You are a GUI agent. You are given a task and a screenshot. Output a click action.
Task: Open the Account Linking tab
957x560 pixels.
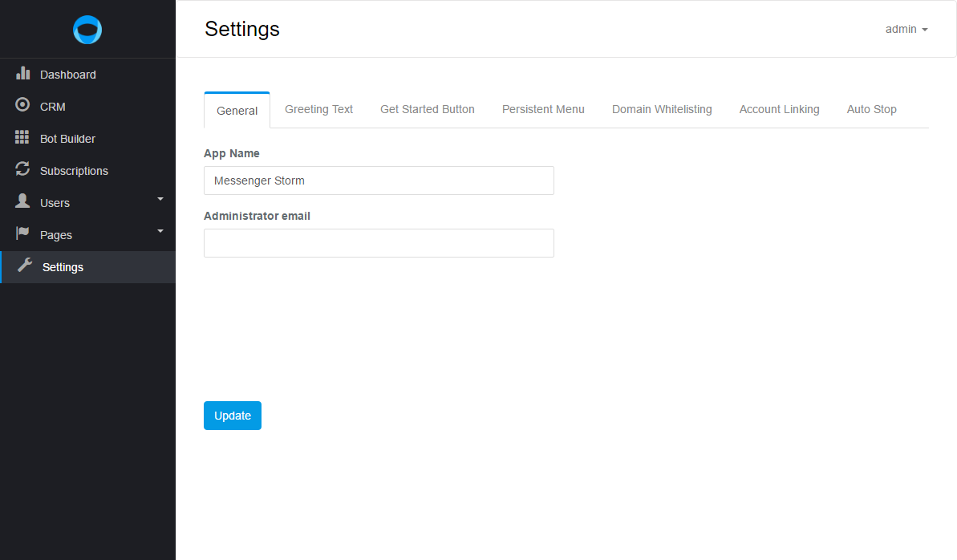(779, 109)
